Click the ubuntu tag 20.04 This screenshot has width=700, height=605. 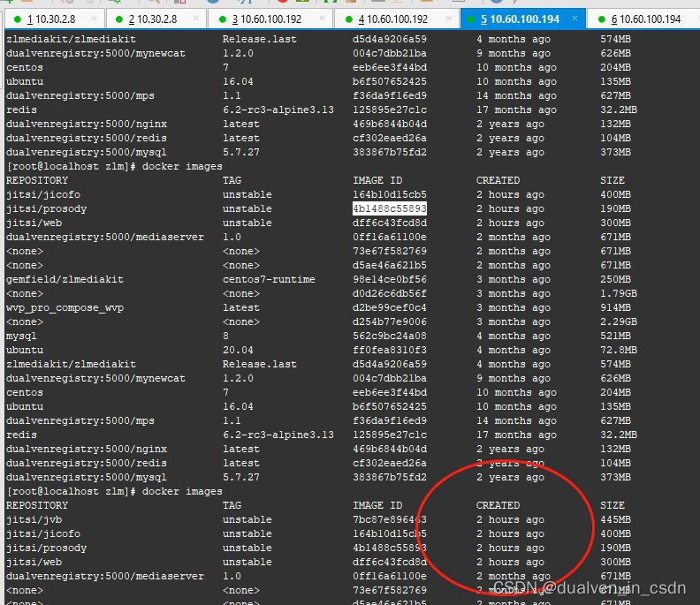[x=238, y=351]
